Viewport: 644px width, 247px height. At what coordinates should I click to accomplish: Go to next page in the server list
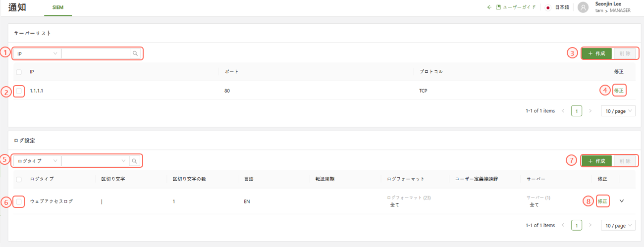[590, 111]
